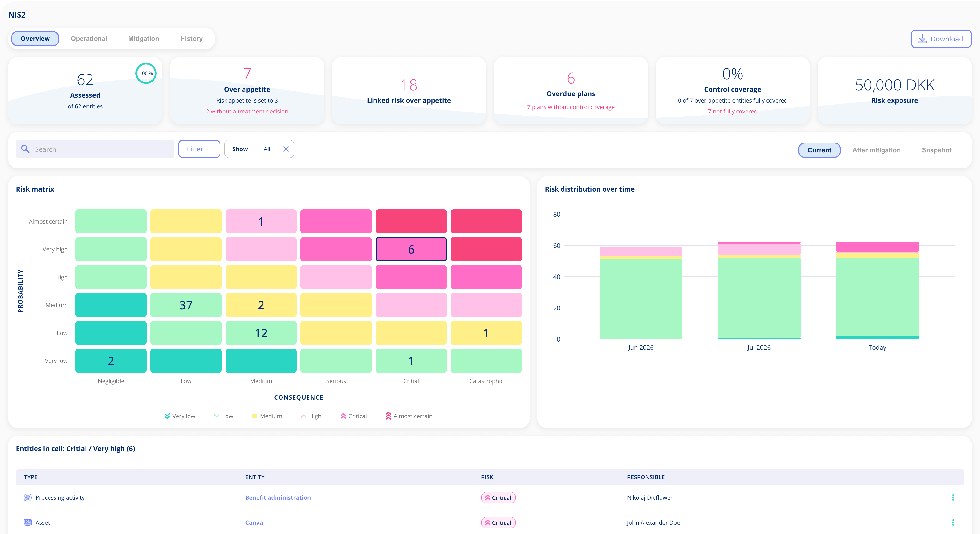The width and height of the screenshot is (980, 534).
Task: Click the 'Entities in cell: Critial / Very high (6)' heading
Action: pos(75,448)
